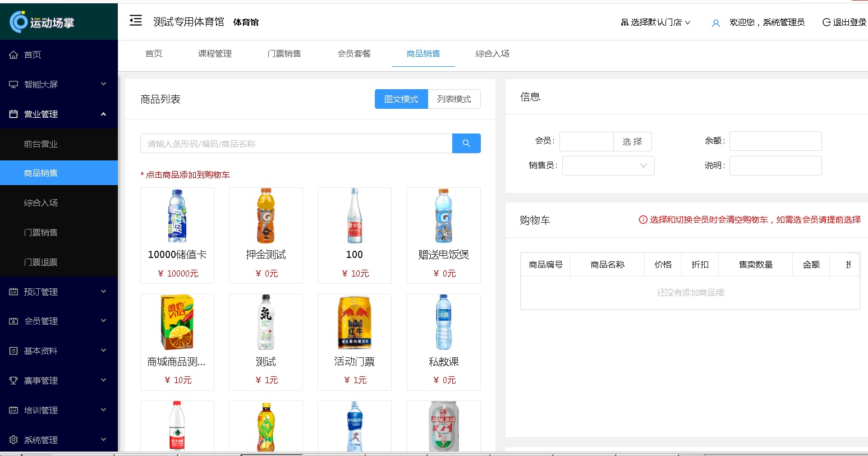Image resolution: width=868 pixels, height=456 pixels.
Task: Switch to 列表模式 view
Action: pyautogui.click(x=454, y=99)
